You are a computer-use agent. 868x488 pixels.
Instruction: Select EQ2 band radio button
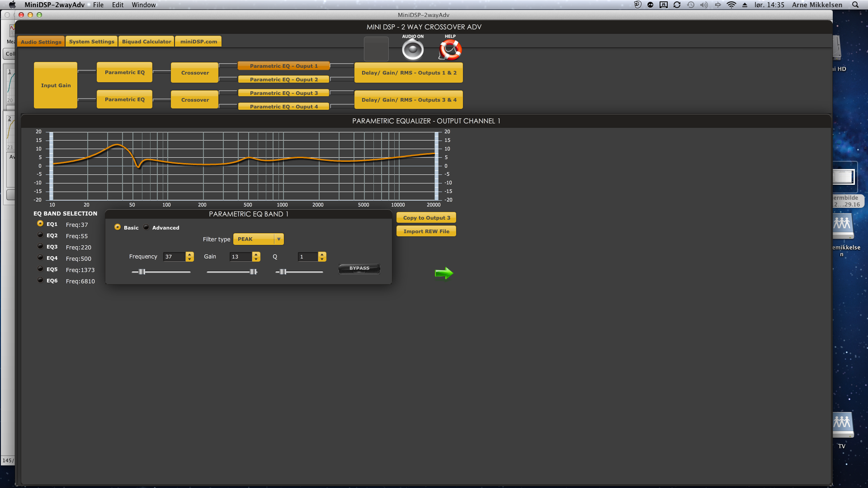click(x=40, y=235)
